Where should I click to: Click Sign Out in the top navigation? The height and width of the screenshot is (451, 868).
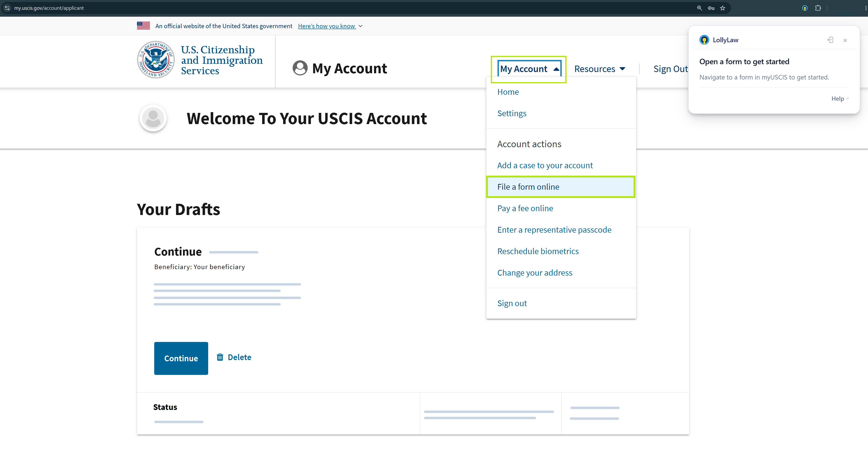[671, 69]
